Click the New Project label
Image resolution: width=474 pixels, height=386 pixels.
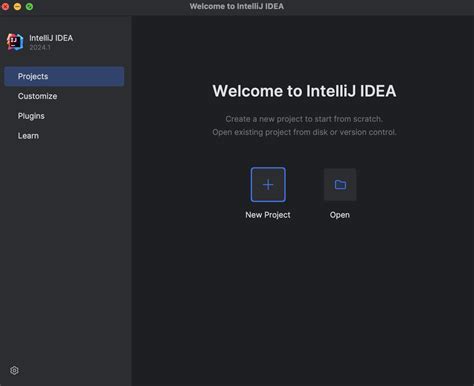268,215
